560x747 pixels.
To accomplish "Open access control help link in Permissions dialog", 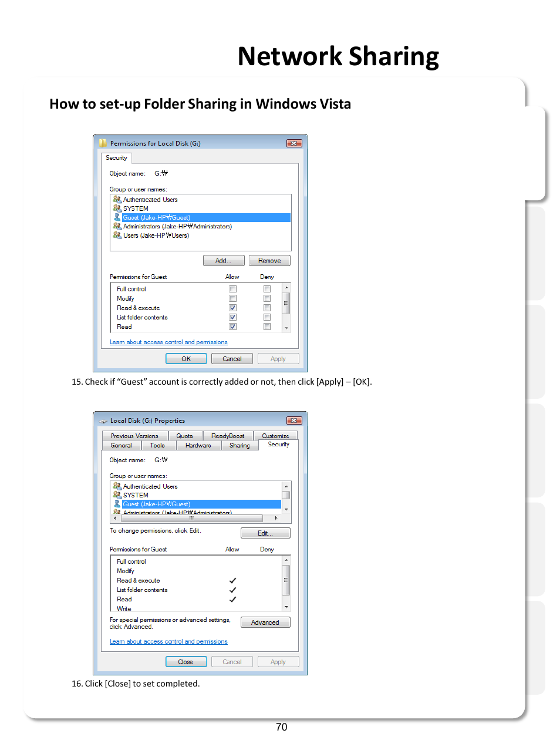I will coord(168,342).
